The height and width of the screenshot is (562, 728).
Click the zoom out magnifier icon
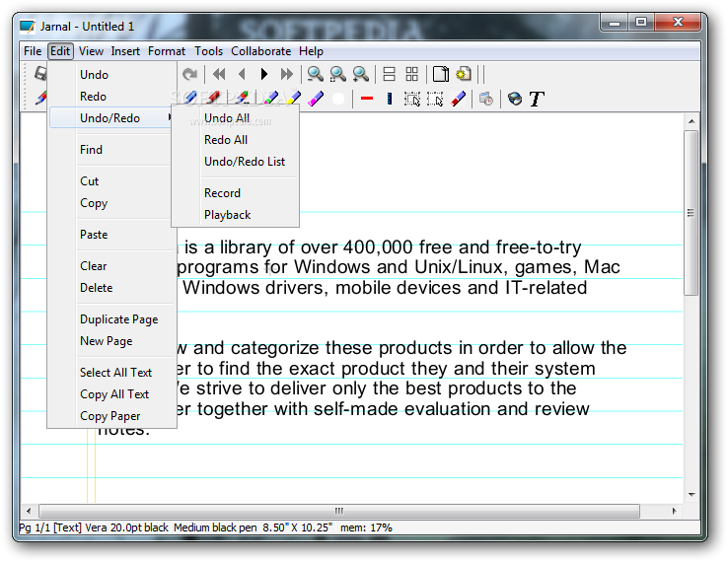[316, 74]
